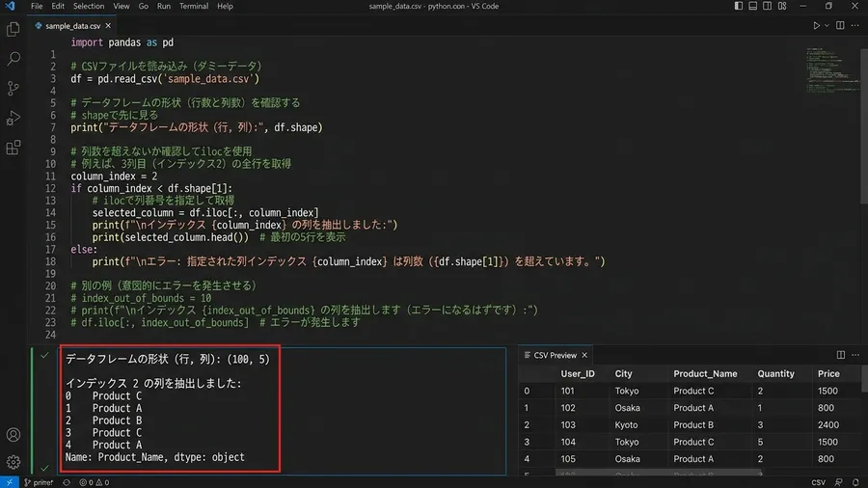Close the sample_data.csv editor tab
Image resolution: width=868 pixels, height=488 pixels.
[108, 25]
